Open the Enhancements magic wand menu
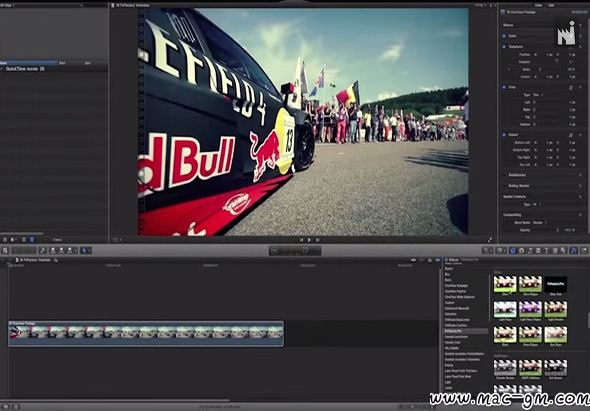This screenshot has height=411, width=590. click(x=487, y=250)
